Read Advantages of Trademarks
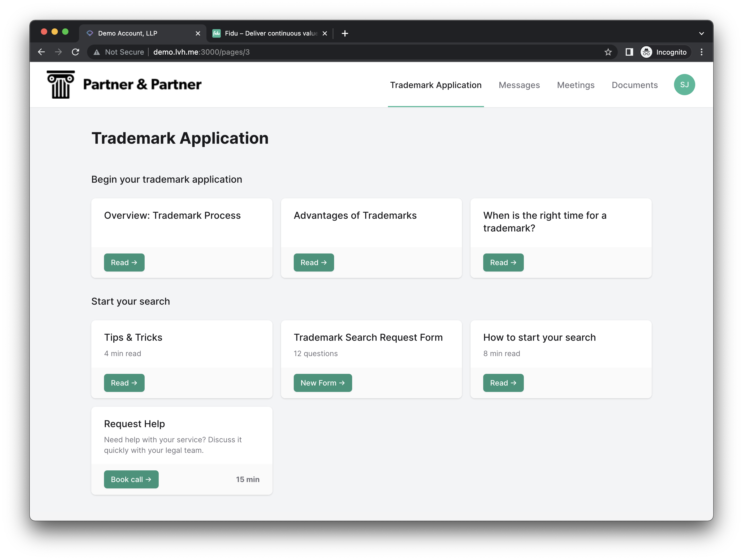This screenshot has width=743, height=560. (313, 262)
